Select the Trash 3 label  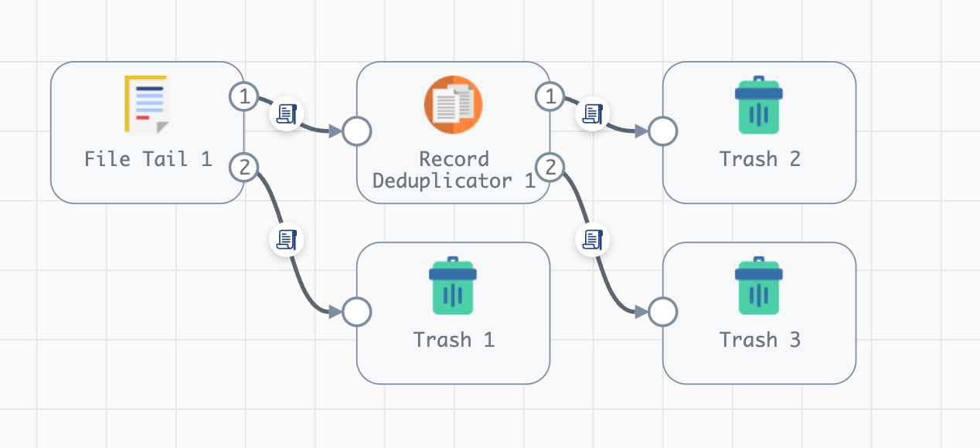coord(760,340)
